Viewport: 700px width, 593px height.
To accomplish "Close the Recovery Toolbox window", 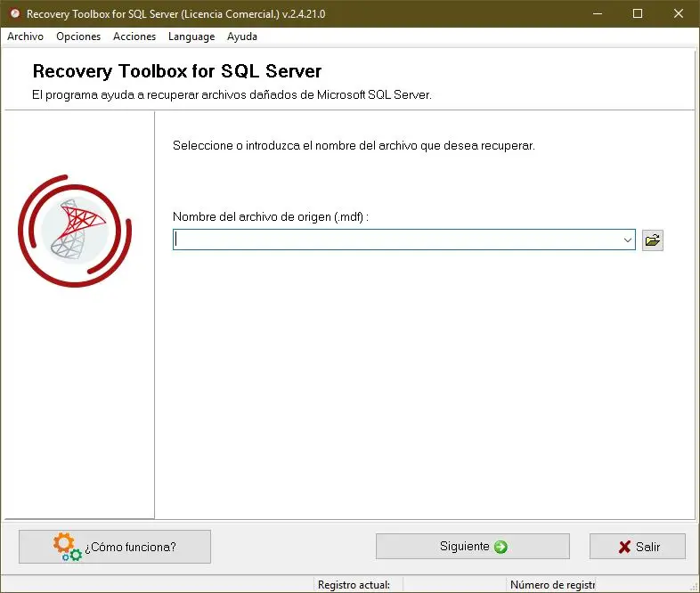I will pyautogui.click(x=678, y=14).
